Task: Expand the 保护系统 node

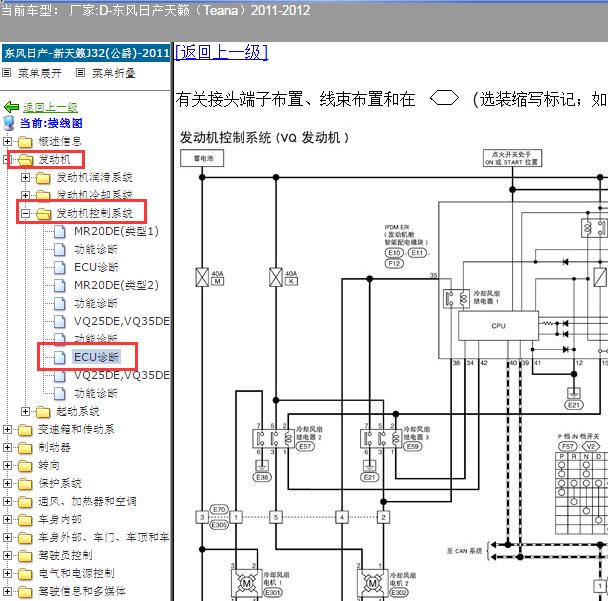Action: (7, 483)
